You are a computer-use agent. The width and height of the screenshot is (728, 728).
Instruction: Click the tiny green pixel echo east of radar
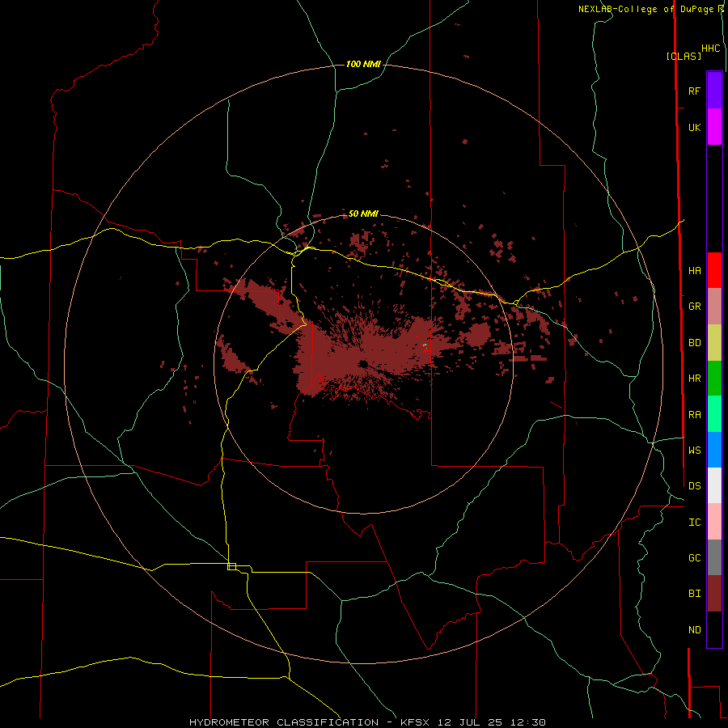tap(425, 345)
